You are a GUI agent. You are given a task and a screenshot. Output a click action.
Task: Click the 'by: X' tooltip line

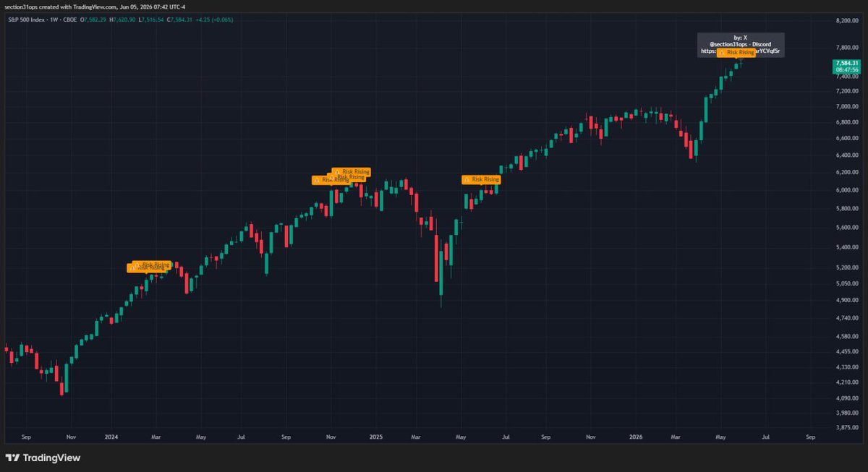pyautogui.click(x=741, y=37)
